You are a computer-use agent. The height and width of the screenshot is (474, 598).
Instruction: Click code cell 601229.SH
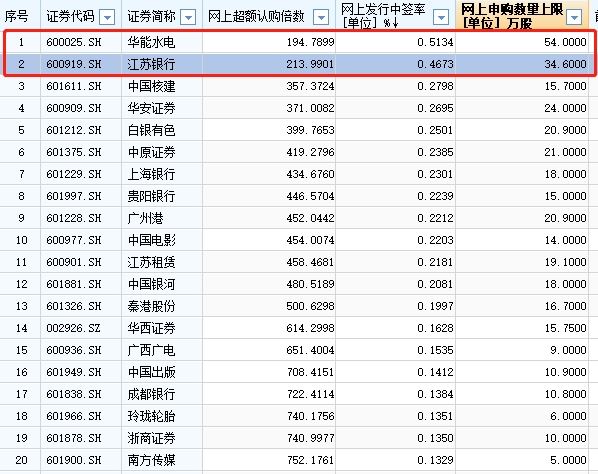click(x=74, y=174)
